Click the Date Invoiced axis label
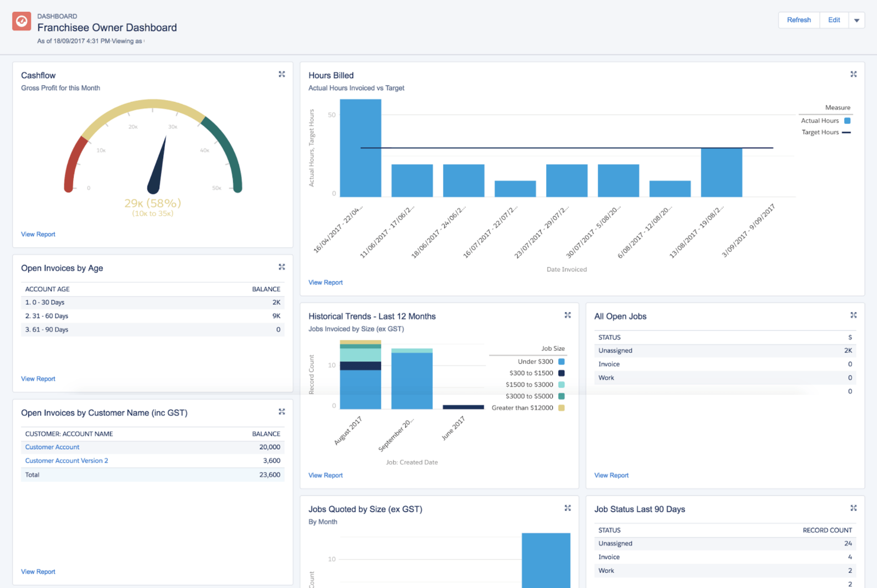The width and height of the screenshot is (877, 588). tap(566, 269)
